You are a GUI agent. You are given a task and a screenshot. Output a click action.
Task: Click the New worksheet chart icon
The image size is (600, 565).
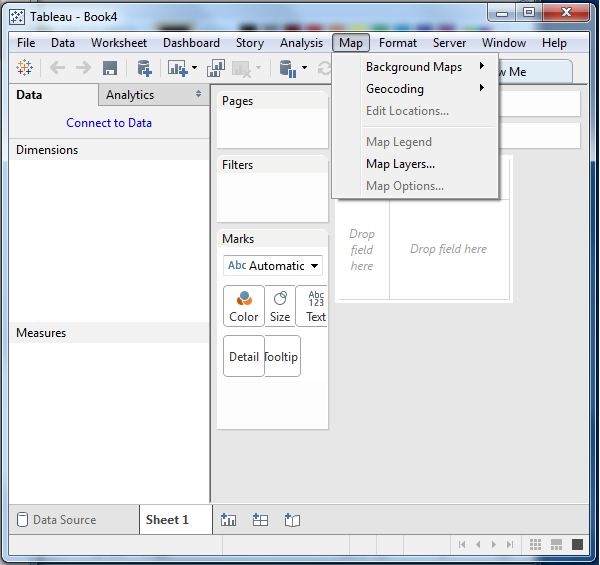point(178,68)
